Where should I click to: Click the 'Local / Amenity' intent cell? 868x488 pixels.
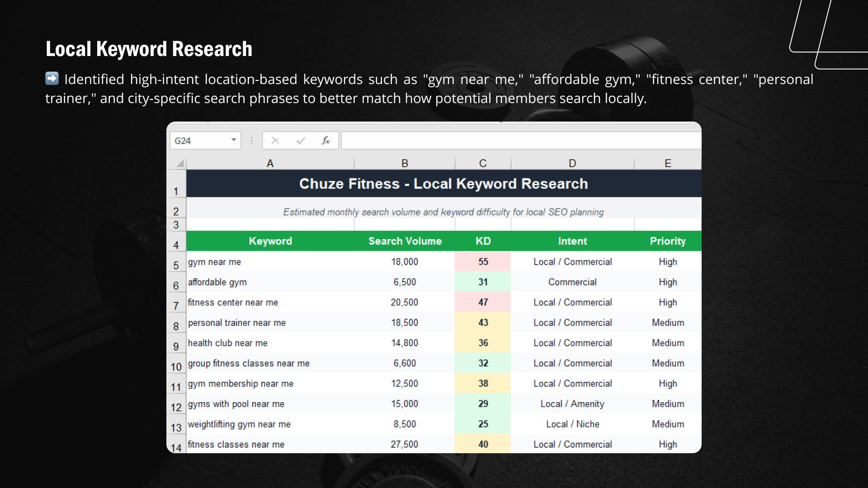point(572,404)
